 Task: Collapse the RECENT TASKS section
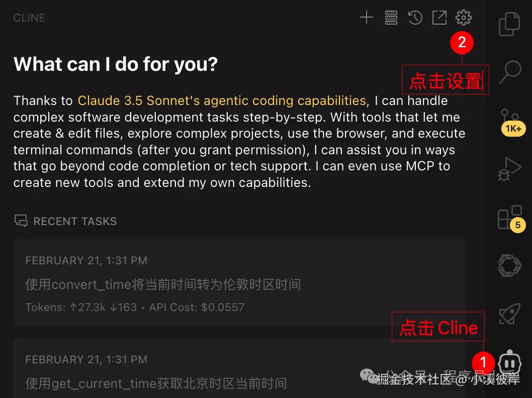(65, 221)
